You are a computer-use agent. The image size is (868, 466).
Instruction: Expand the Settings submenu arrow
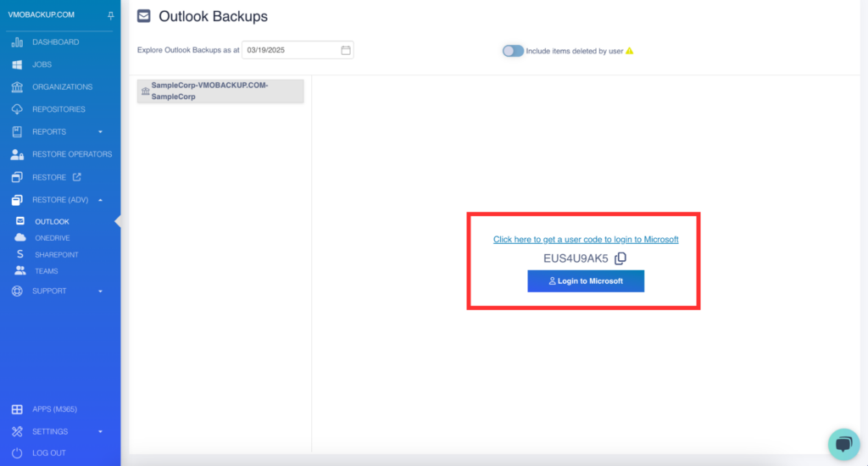click(100, 432)
